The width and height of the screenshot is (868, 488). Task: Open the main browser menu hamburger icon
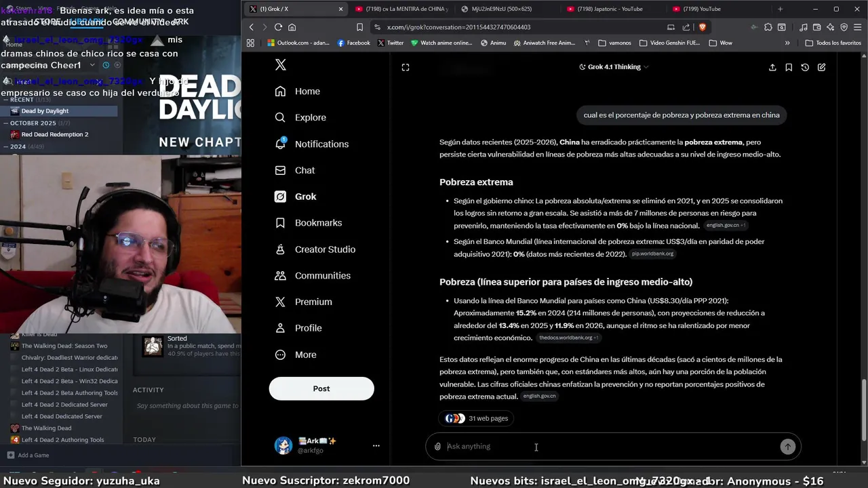click(858, 27)
